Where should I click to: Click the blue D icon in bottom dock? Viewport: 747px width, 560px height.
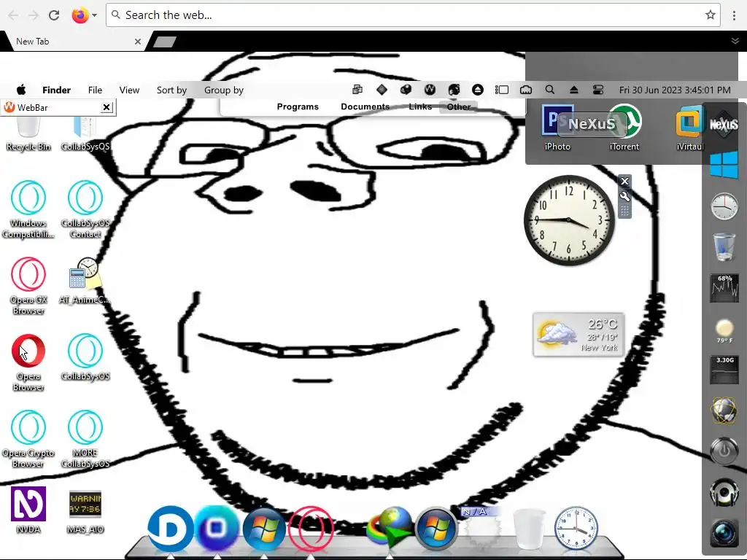170,529
